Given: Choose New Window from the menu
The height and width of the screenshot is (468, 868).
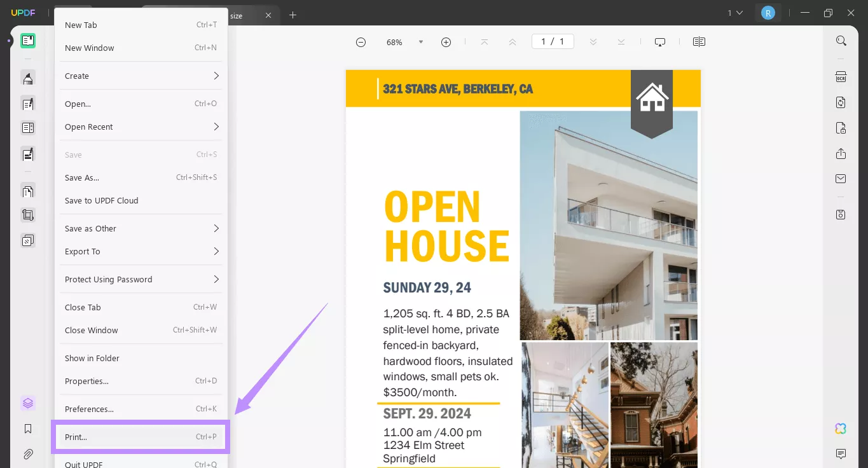Looking at the screenshot, I should click(x=141, y=48).
